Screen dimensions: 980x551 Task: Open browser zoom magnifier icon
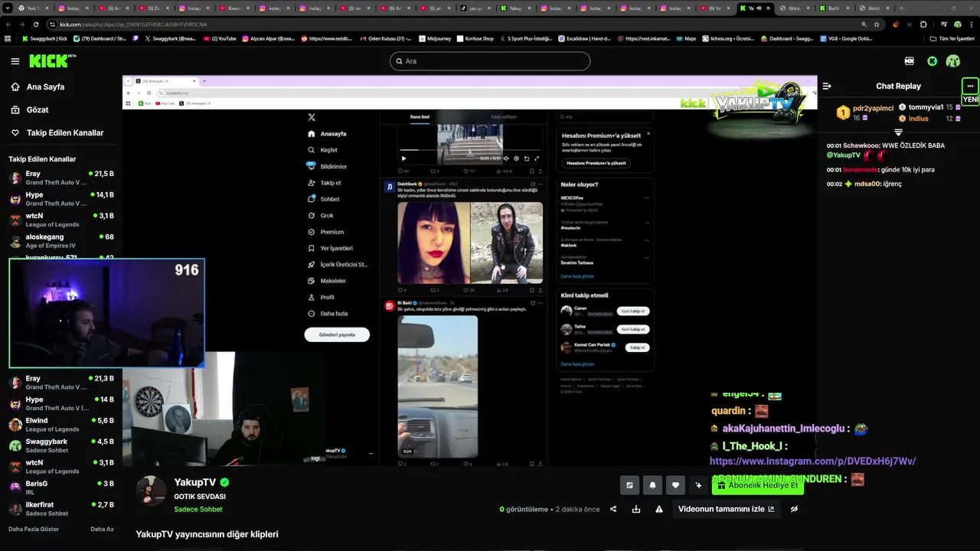[x=864, y=24]
